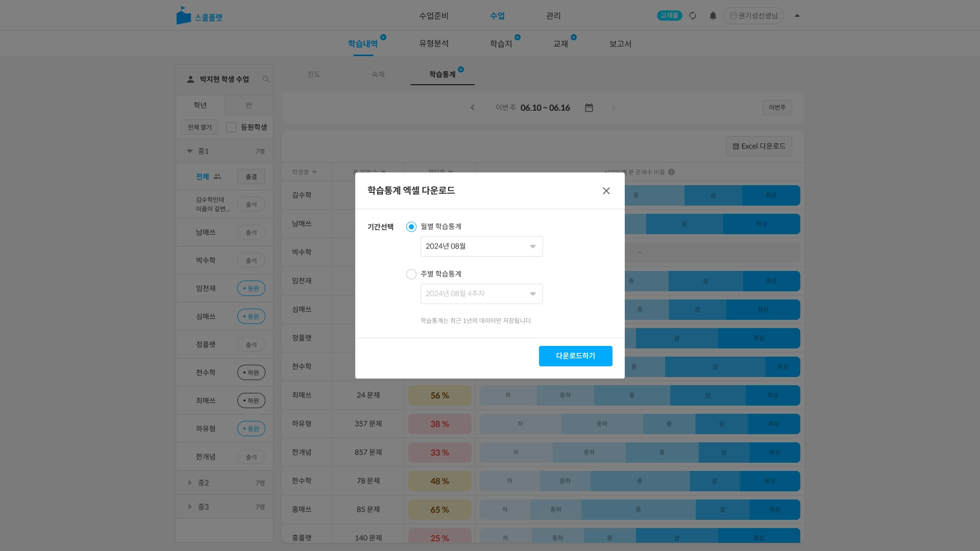This screenshot has width=980, height=551.
Task: Switch to the 유형분석 tab
Action: coord(433,44)
